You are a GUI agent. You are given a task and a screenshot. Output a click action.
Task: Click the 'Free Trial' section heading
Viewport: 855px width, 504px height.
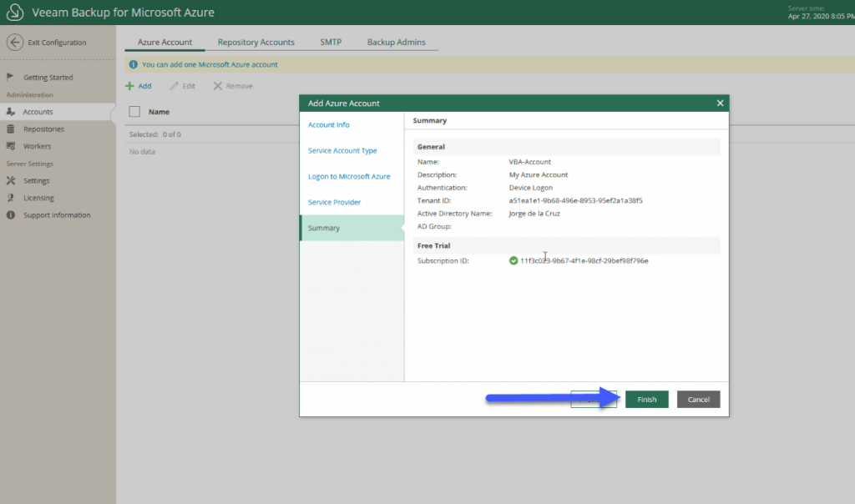[x=433, y=245]
